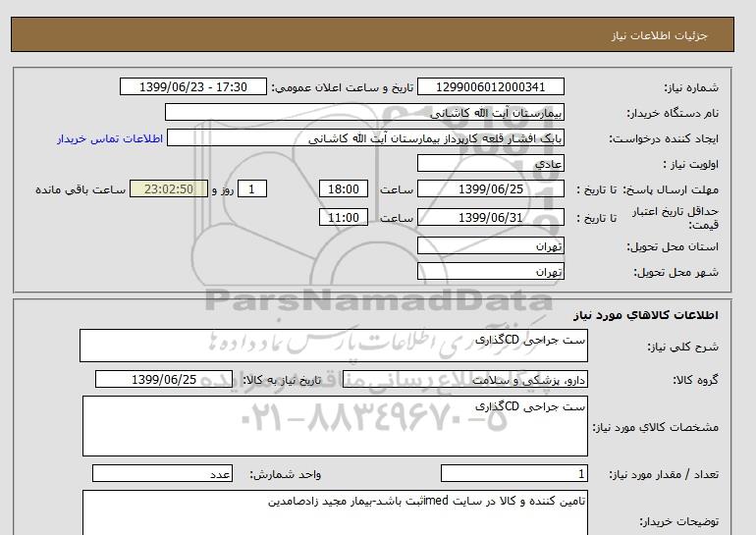Click the ایجاد کننده درخواست label
The width and height of the screenshot is (756, 535).
664,138
